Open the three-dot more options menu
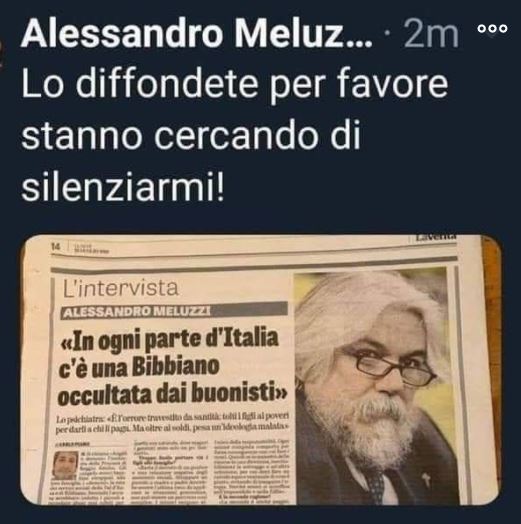521x524 pixels. pyautogui.click(x=493, y=29)
